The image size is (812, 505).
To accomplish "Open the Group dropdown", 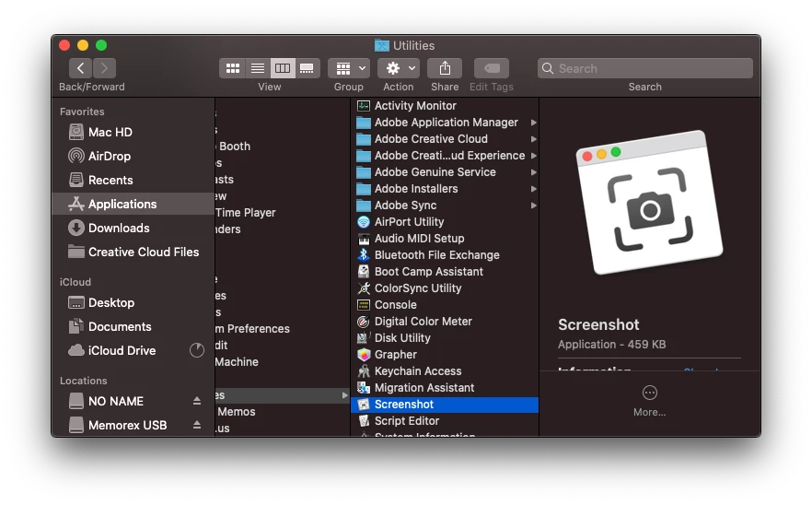I will 349,68.
